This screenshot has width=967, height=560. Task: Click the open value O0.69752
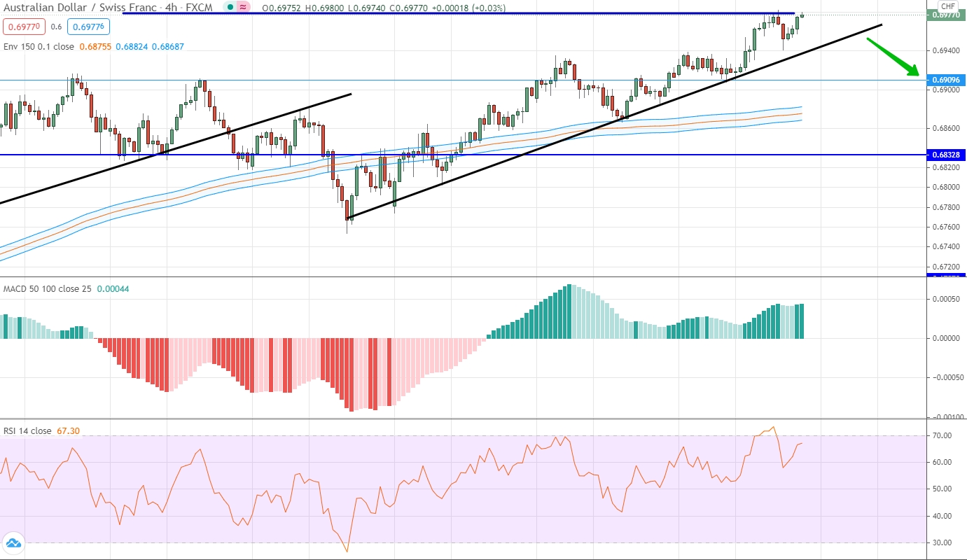(x=280, y=7)
